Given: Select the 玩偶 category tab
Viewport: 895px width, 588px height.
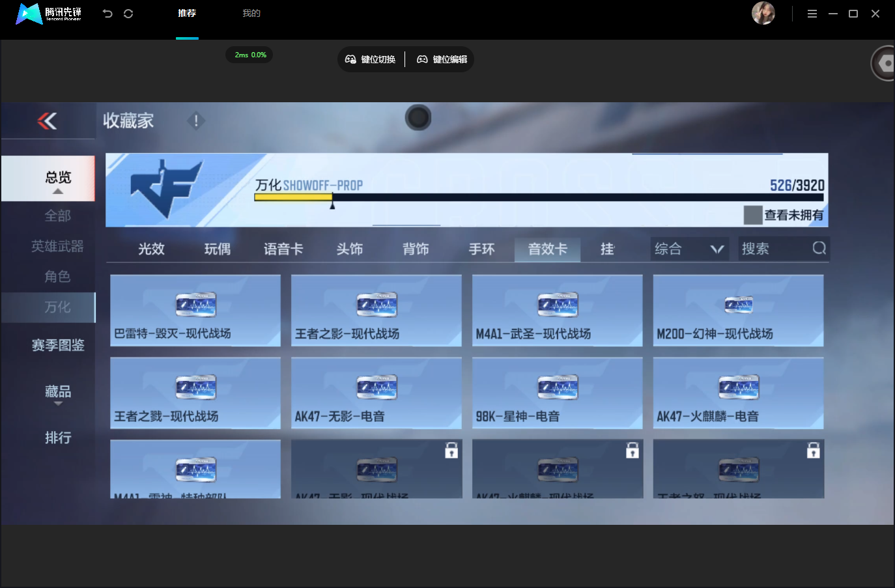Looking at the screenshot, I should [218, 249].
